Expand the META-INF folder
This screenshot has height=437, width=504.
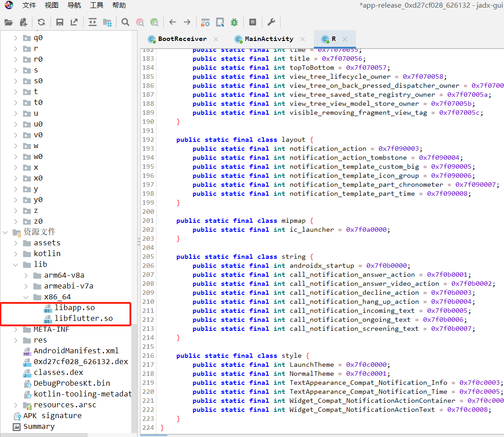point(15,329)
